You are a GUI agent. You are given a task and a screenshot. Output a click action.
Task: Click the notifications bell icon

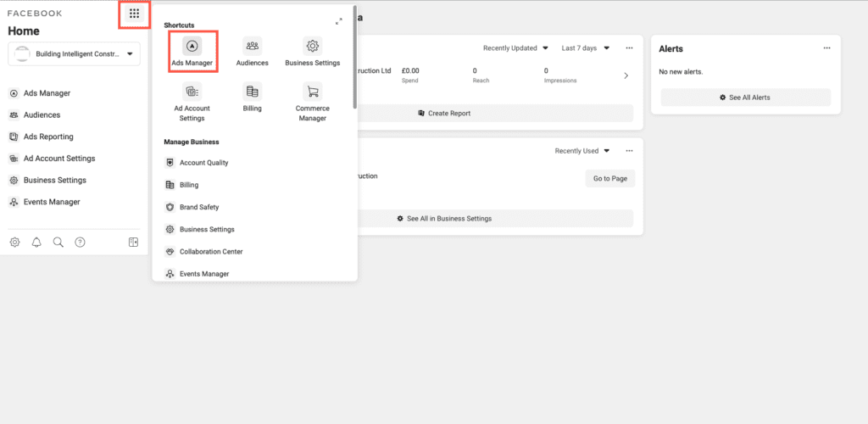point(36,243)
